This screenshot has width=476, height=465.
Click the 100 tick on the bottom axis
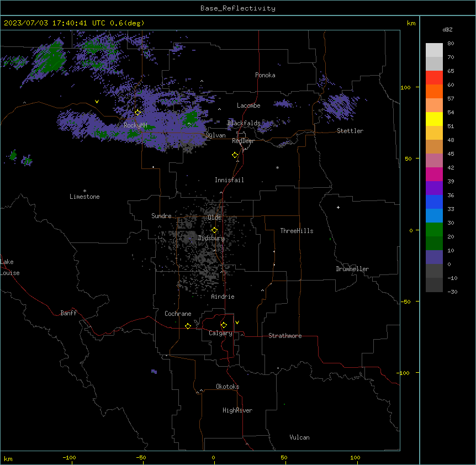pos(355,458)
